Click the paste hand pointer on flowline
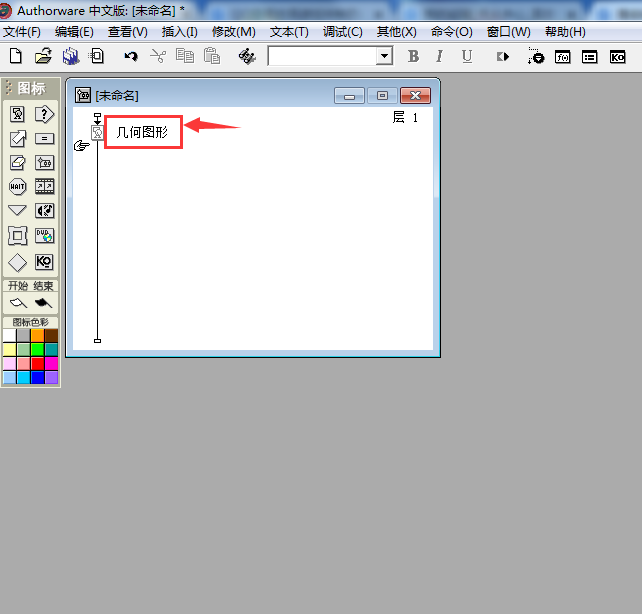The width and height of the screenshot is (642, 614). click(x=81, y=145)
